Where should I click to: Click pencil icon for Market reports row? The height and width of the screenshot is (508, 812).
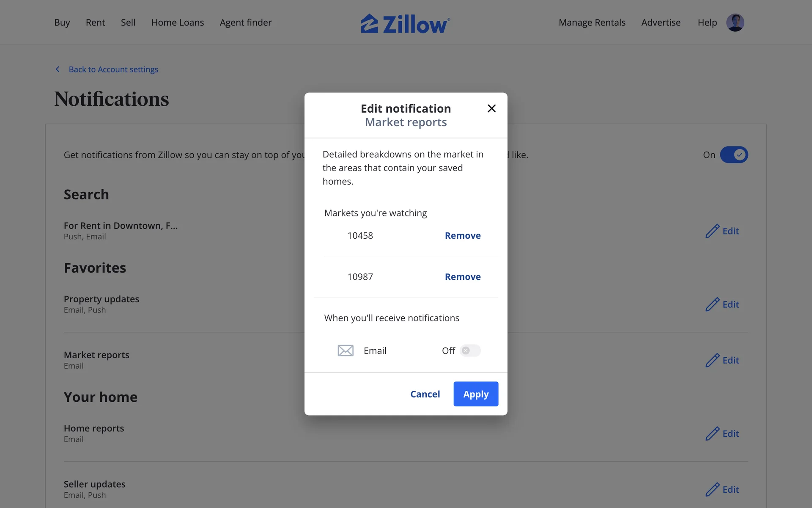pos(712,360)
